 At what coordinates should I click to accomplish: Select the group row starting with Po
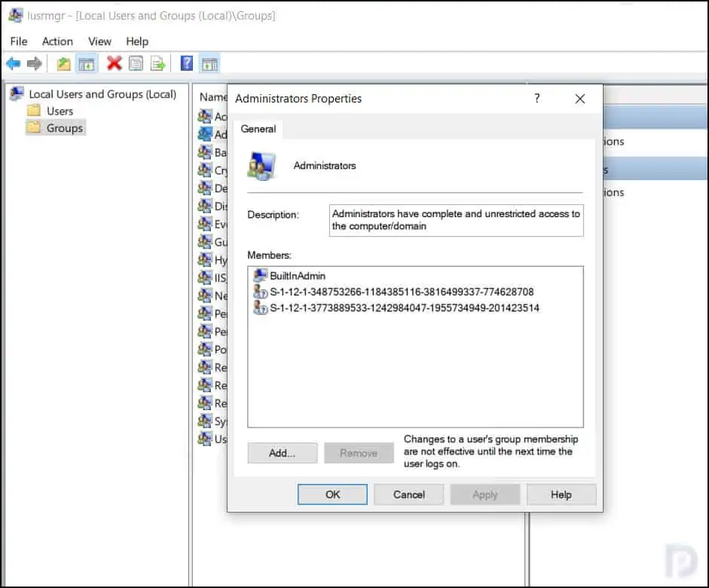point(212,350)
